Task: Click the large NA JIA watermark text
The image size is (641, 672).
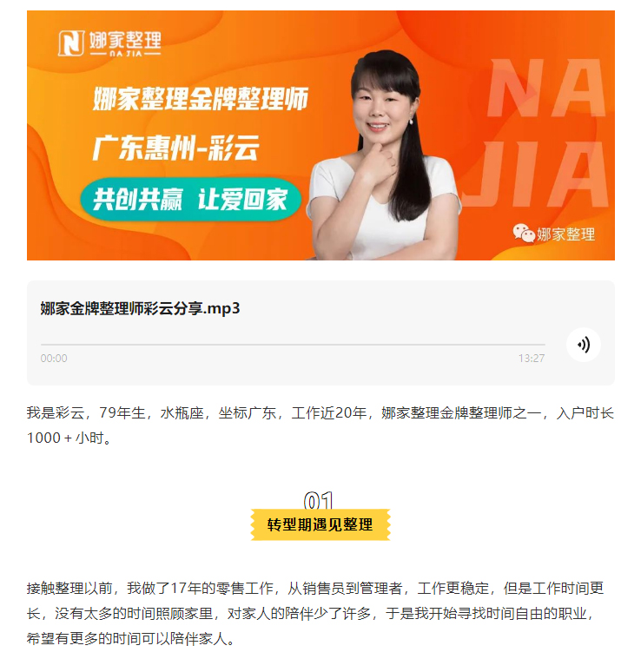Action: click(545, 133)
